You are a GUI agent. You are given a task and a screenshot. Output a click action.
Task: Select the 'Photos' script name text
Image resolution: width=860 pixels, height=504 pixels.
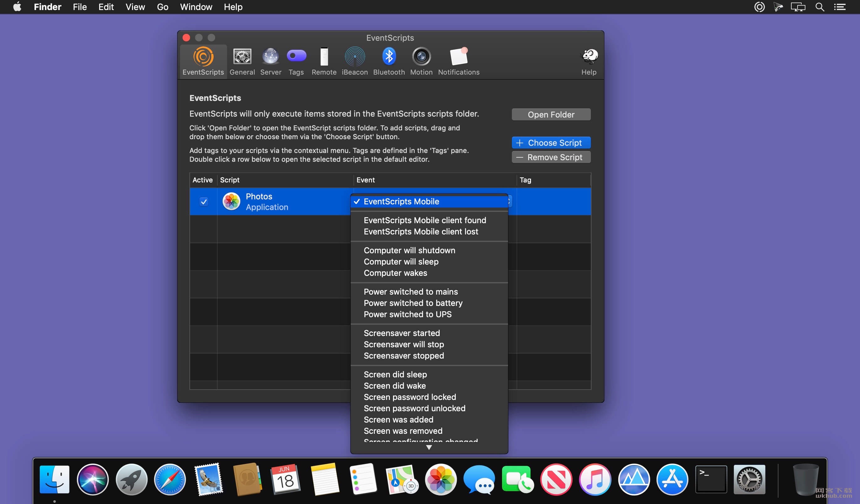pos(259,197)
